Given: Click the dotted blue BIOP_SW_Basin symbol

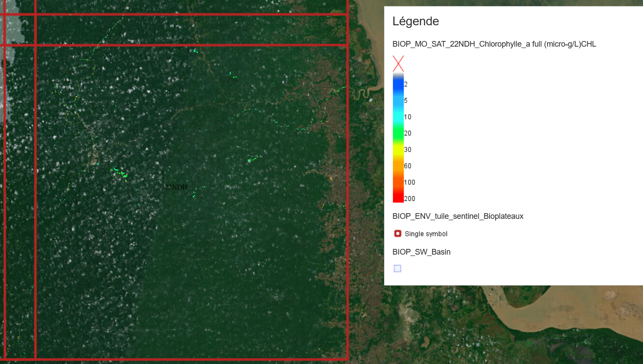Looking at the screenshot, I should click(x=397, y=269).
